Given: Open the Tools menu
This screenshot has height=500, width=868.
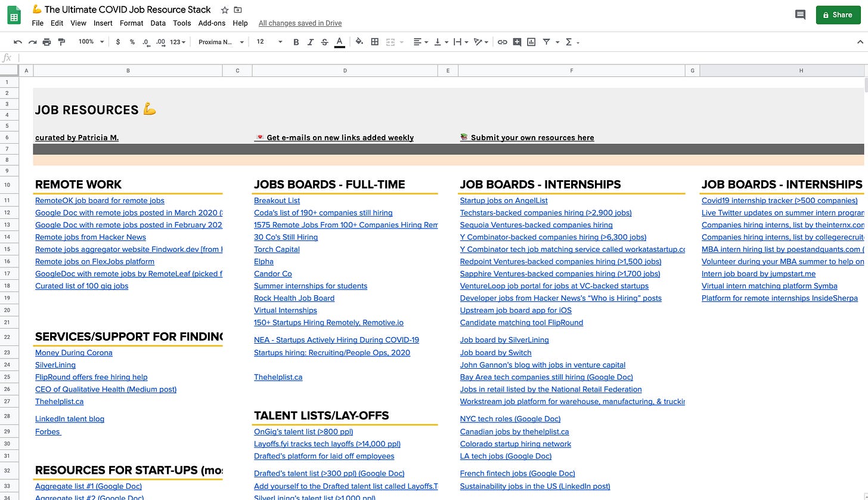Looking at the screenshot, I should [182, 23].
